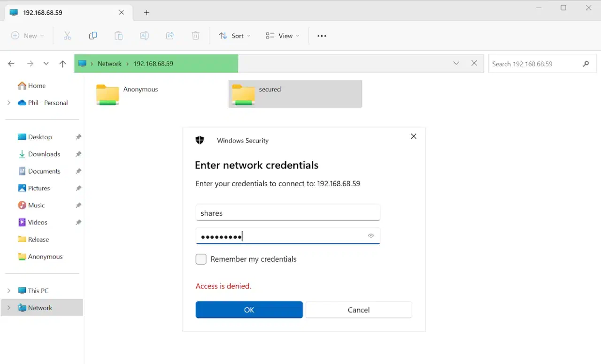
Task: Click the Share icon in toolbar
Action: tap(170, 36)
